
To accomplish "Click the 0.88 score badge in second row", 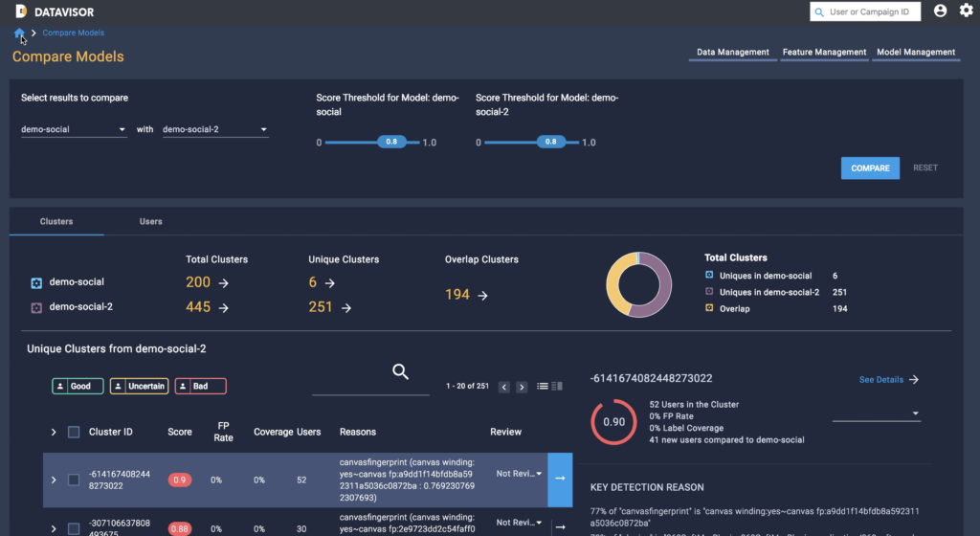I will tap(179, 528).
